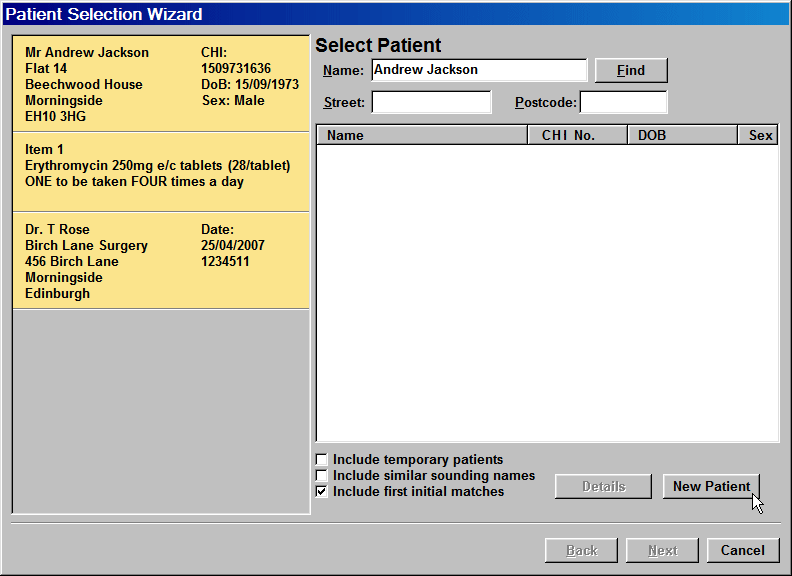
Task: Click Mr Andrew Jackson on the prescription
Action: [87, 53]
